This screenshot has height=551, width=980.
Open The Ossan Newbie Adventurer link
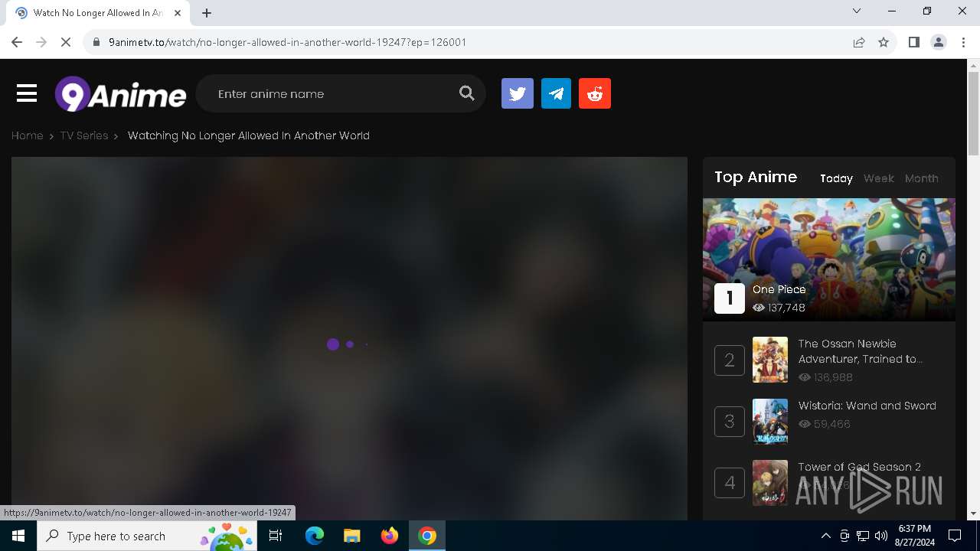pyautogui.click(x=861, y=351)
